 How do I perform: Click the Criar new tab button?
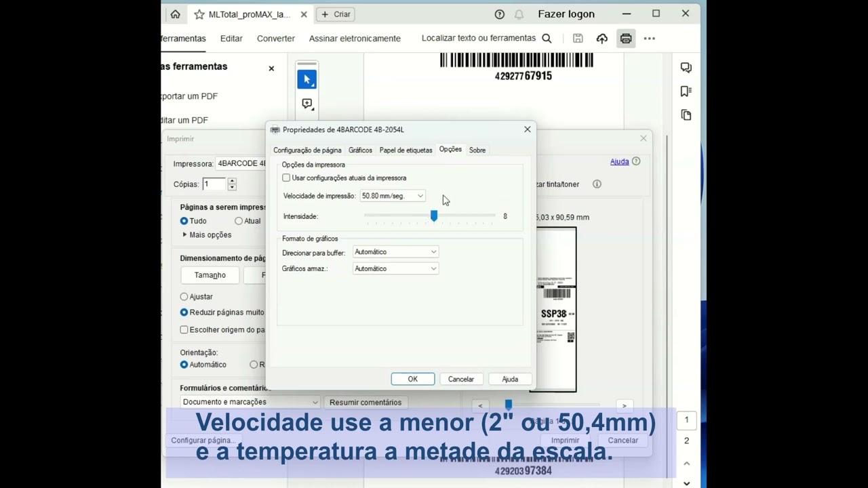tap(336, 14)
